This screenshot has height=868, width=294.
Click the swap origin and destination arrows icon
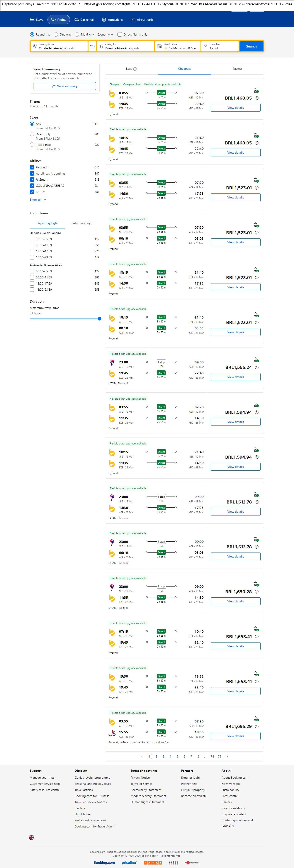click(x=92, y=46)
